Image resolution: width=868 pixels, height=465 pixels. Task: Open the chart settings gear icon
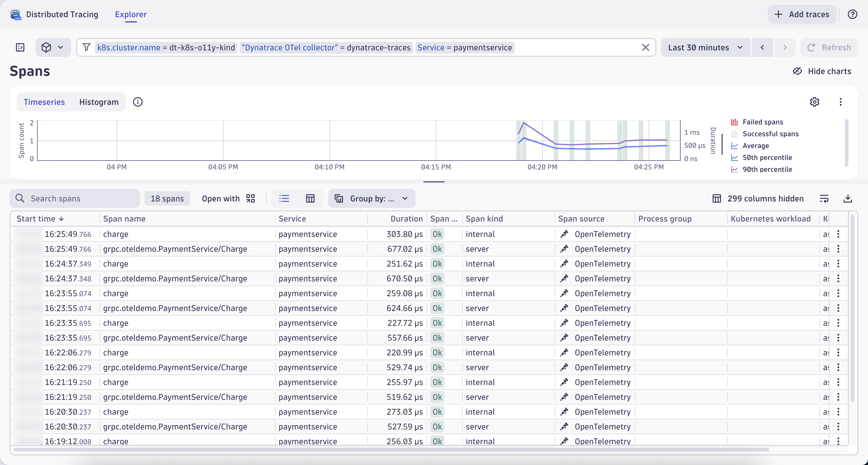click(x=815, y=102)
